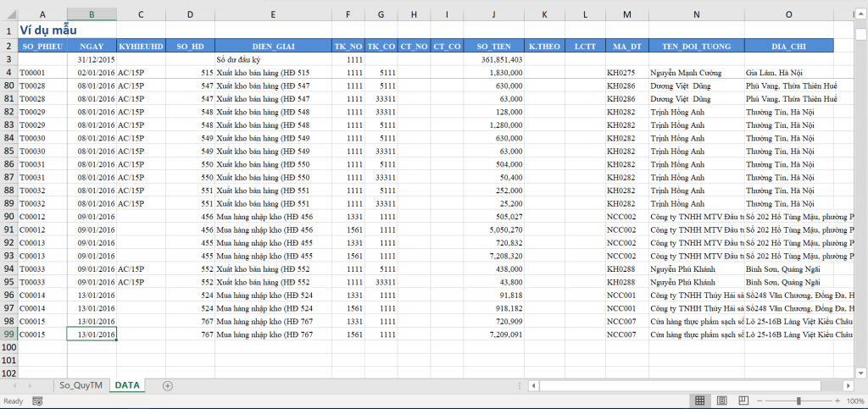This screenshot has width=868, height=409.
Task: Click the SO_PHIEU header cell
Action: (x=42, y=47)
